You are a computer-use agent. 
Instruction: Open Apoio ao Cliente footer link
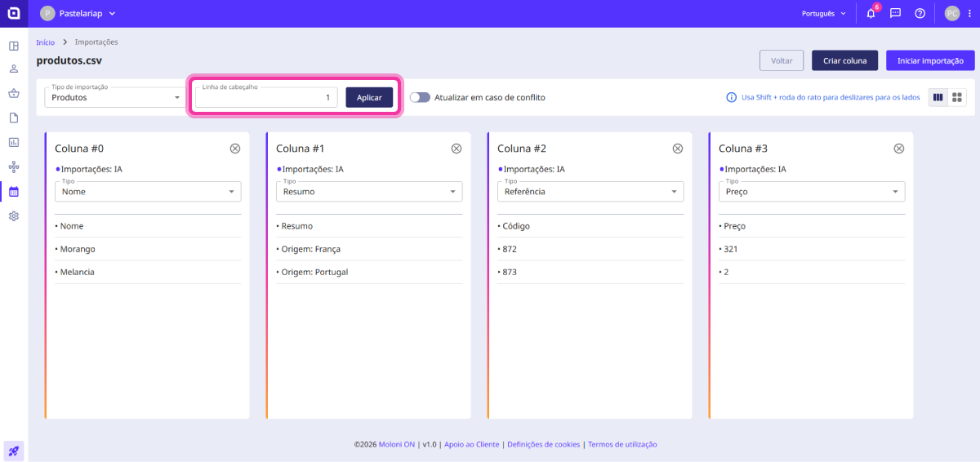tap(471, 445)
